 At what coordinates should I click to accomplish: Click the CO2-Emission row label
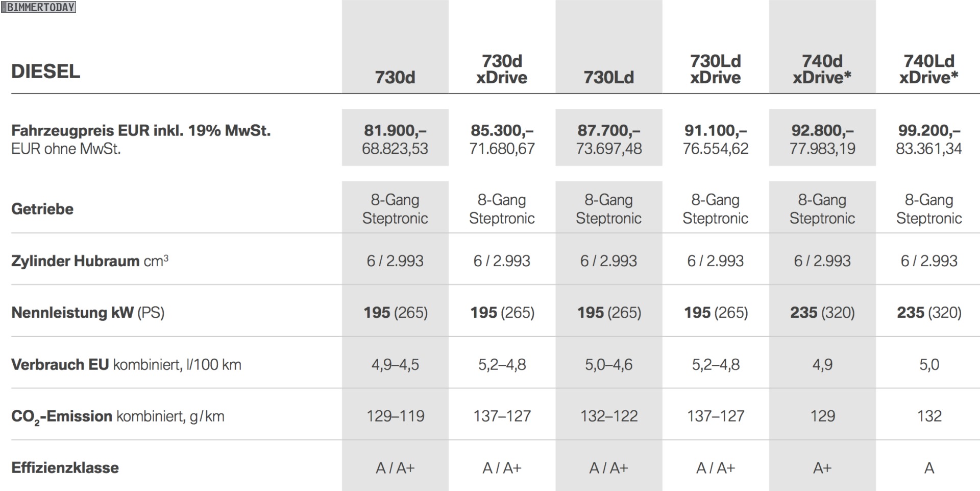(x=117, y=417)
